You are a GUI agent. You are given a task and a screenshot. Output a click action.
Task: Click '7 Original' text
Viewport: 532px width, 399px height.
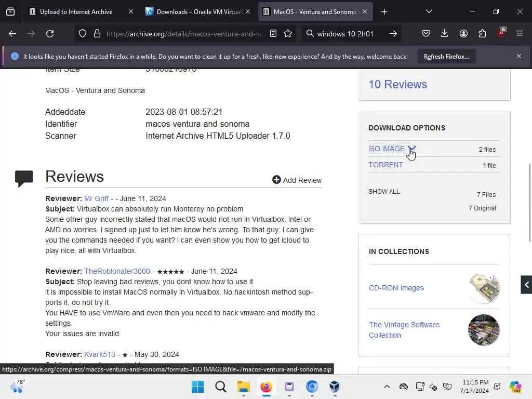[482, 208]
